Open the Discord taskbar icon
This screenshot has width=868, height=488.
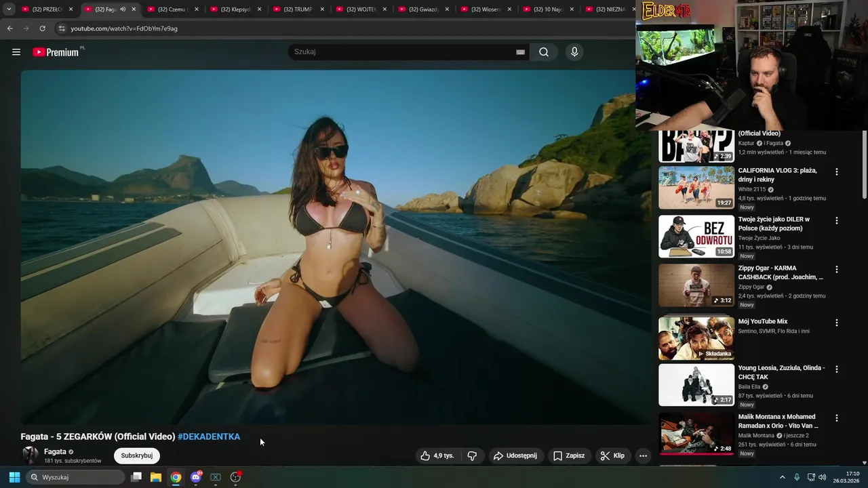point(196,477)
